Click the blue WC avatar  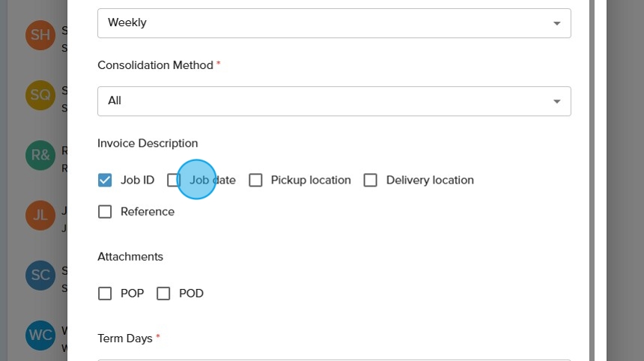pos(39,335)
